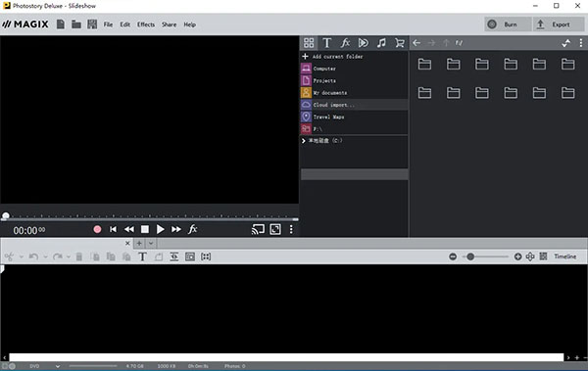
Task: Click the scissors cut tool
Action: 9,256
